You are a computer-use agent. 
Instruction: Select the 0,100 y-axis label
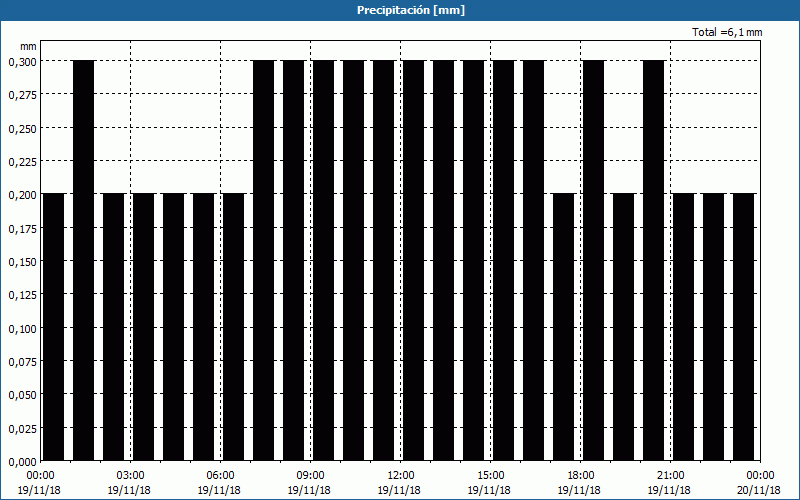(22, 329)
